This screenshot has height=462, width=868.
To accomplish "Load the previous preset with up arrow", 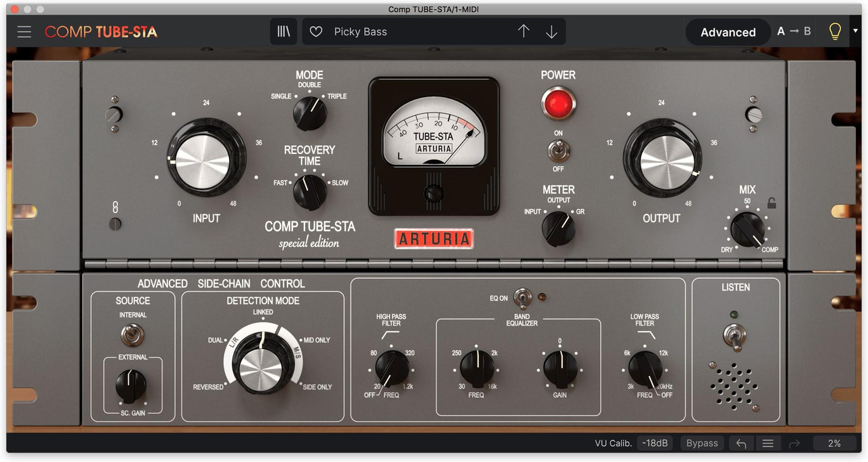I will pyautogui.click(x=524, y=32).
